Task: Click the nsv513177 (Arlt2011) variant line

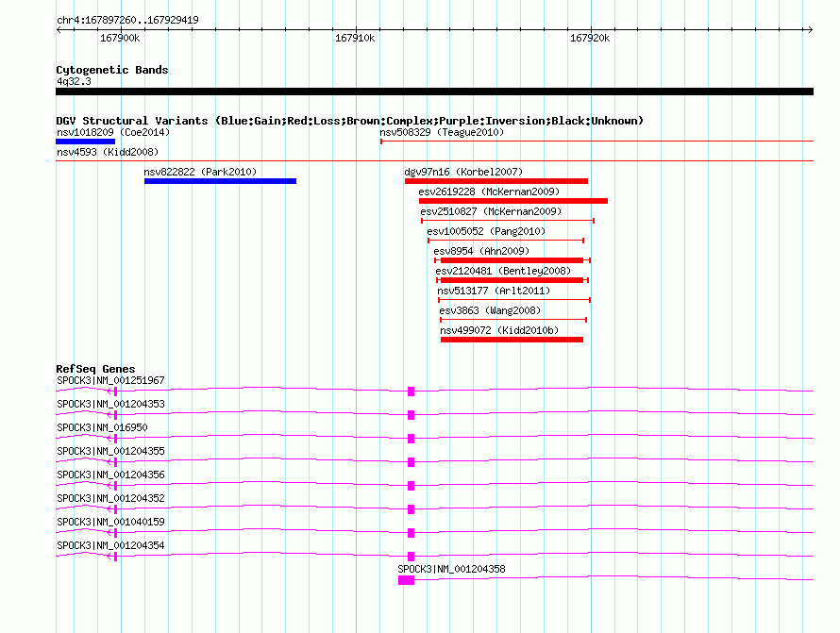Action: (x=514, y=300)
